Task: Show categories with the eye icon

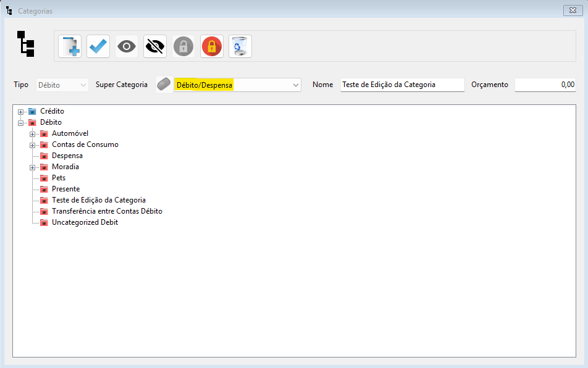Action: tap(127, 46)
